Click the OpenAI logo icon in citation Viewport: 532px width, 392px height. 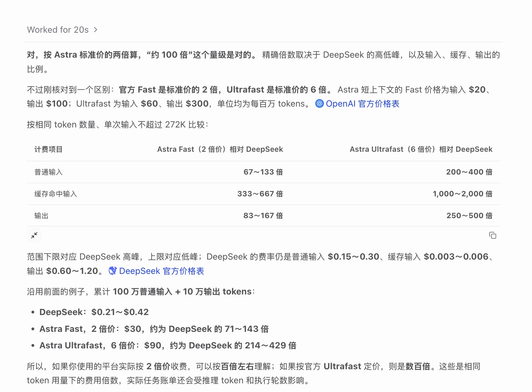[x=319, y=103]
